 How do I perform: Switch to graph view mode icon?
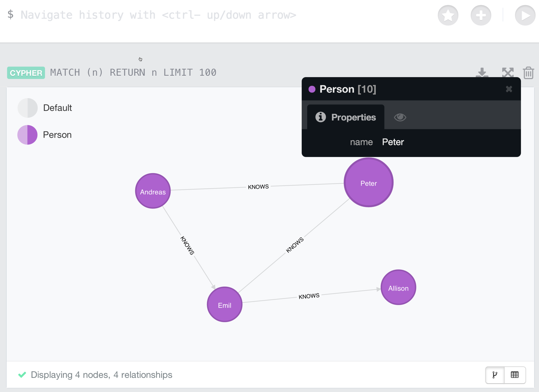tap(495, 375)
